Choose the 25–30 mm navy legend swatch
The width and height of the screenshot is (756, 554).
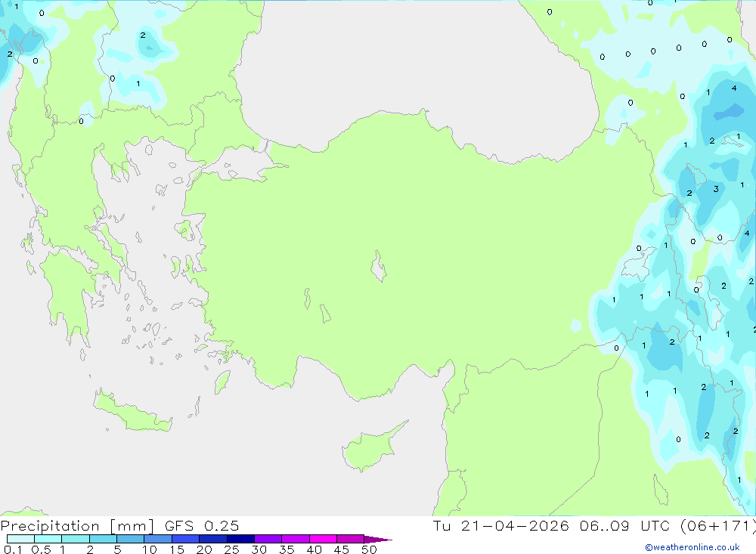[240, 539]
